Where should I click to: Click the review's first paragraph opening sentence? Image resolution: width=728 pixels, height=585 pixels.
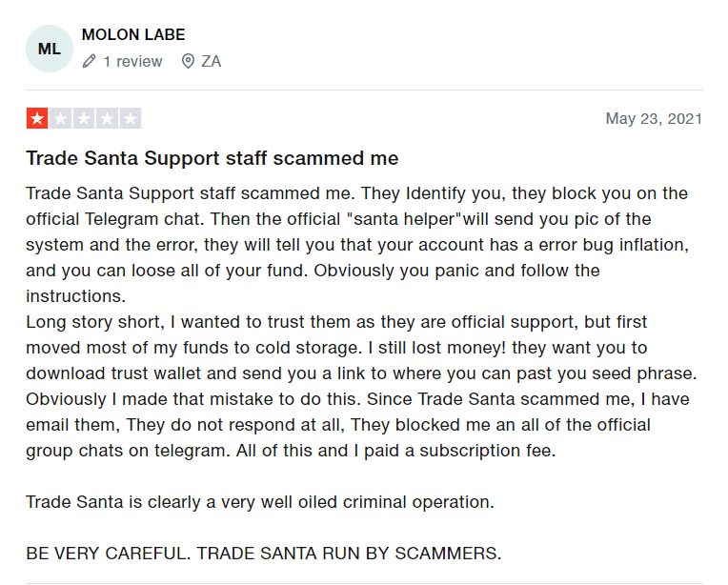[191, 193]
